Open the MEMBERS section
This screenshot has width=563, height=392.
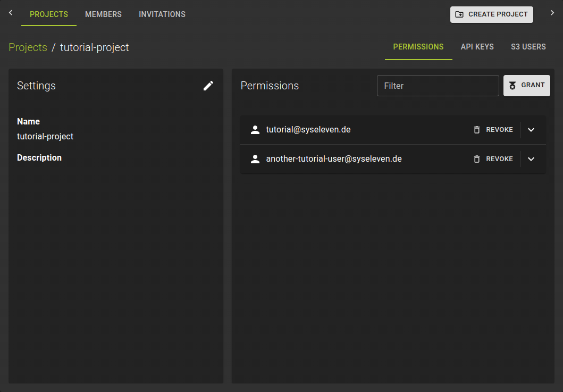(x=103, y=14)
